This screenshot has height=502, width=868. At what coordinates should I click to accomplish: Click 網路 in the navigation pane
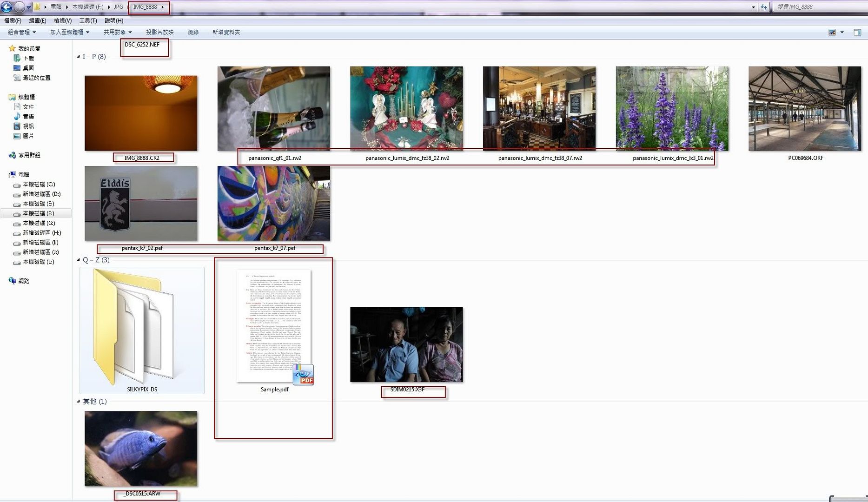pyautogui.click(x=24, y=281)
